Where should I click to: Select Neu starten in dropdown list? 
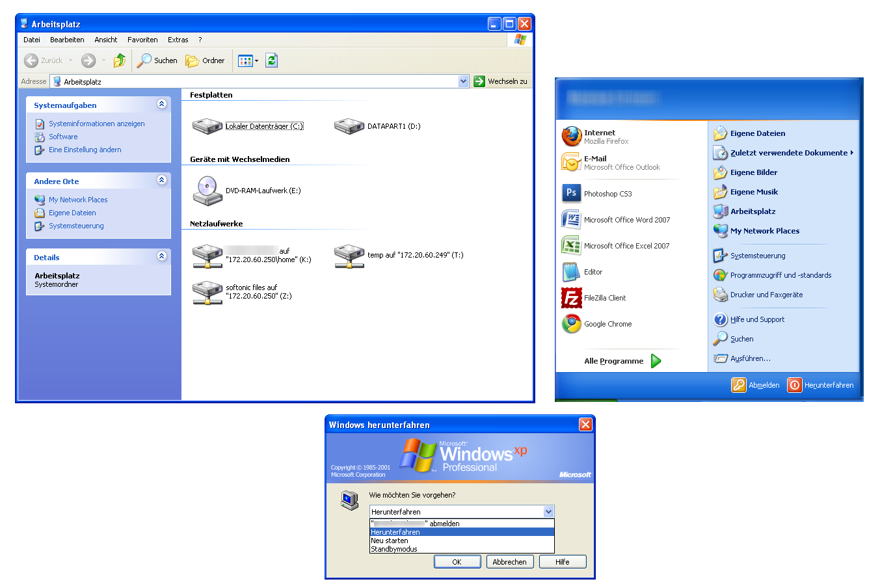[462, 541]
